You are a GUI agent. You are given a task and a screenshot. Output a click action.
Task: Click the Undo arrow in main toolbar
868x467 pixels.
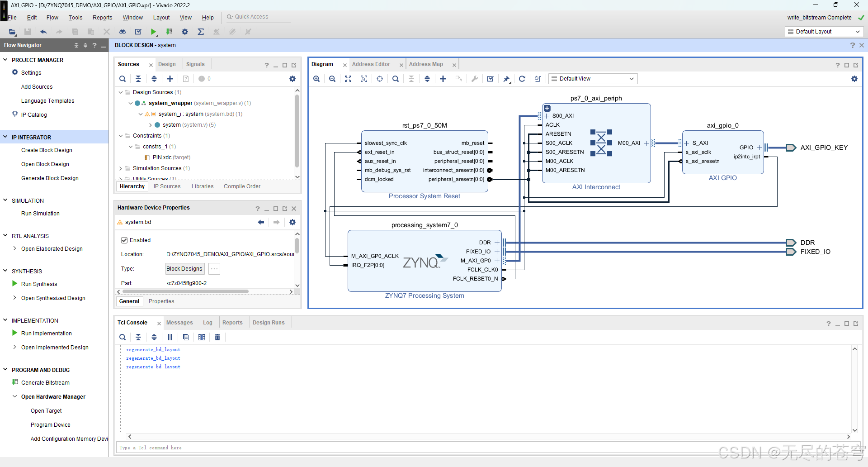43,32
